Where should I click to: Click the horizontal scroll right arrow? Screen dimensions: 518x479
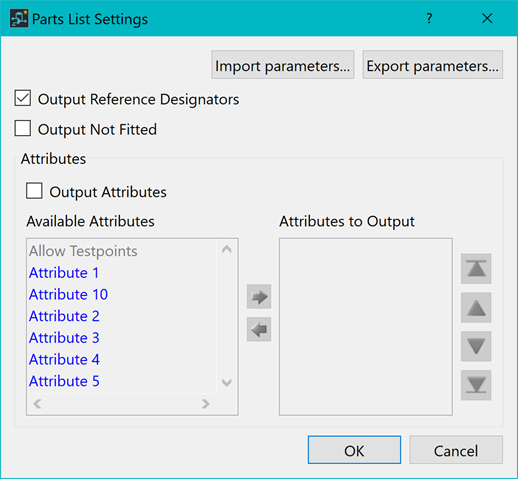206,404
